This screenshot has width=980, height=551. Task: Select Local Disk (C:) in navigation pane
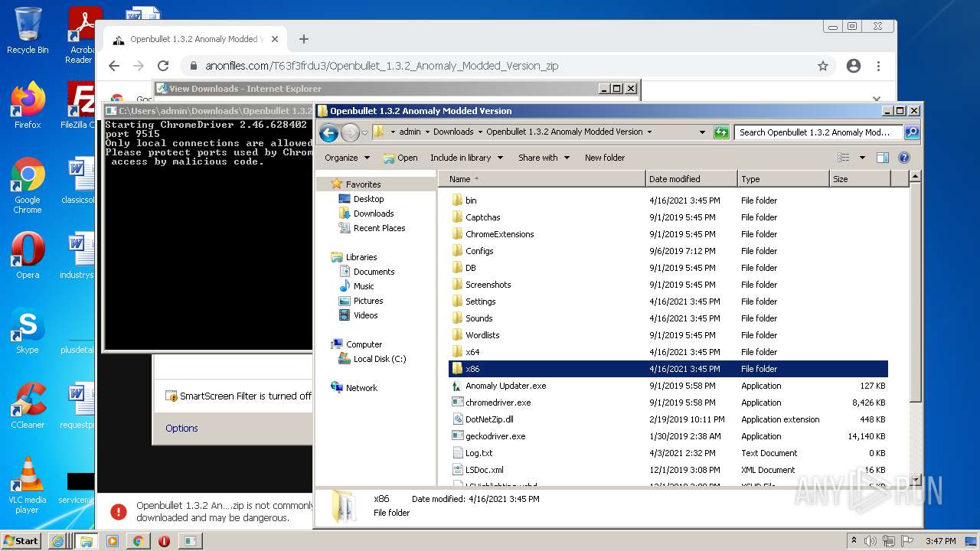click(379, 359)
